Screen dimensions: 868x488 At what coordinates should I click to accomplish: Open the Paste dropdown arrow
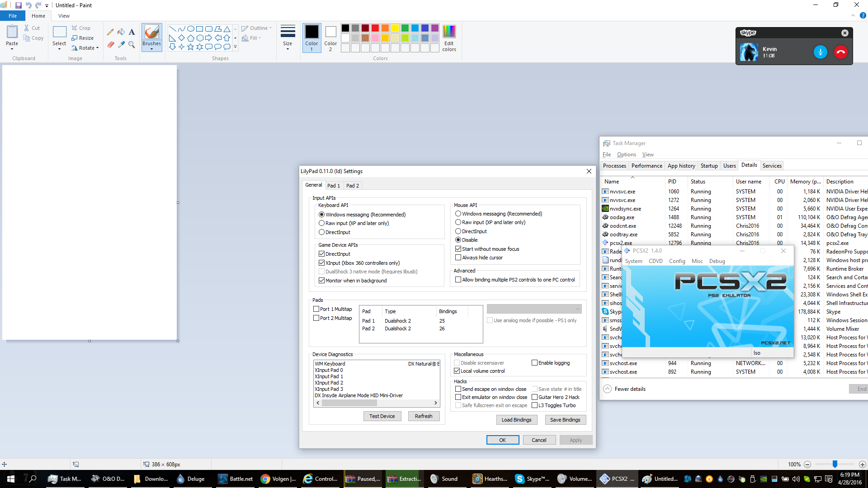(x=12, y=49)
